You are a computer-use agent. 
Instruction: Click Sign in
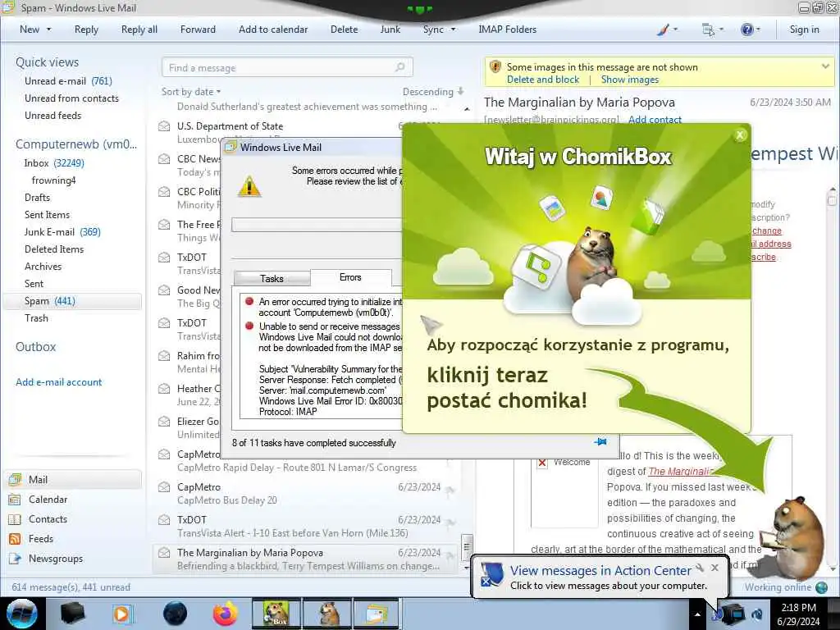804,30
